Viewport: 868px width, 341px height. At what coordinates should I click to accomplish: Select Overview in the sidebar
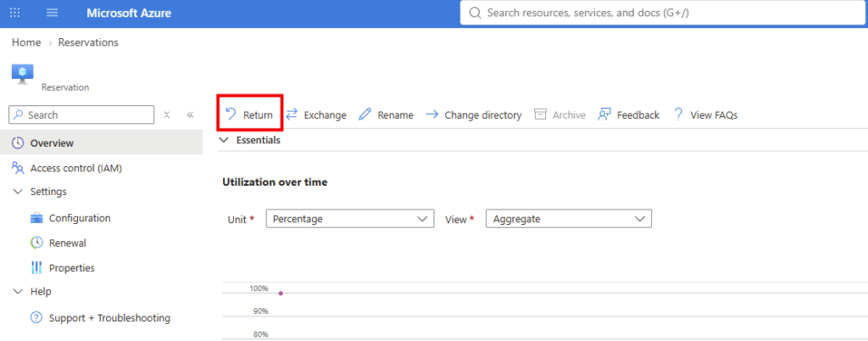click(x=102, y=143)
